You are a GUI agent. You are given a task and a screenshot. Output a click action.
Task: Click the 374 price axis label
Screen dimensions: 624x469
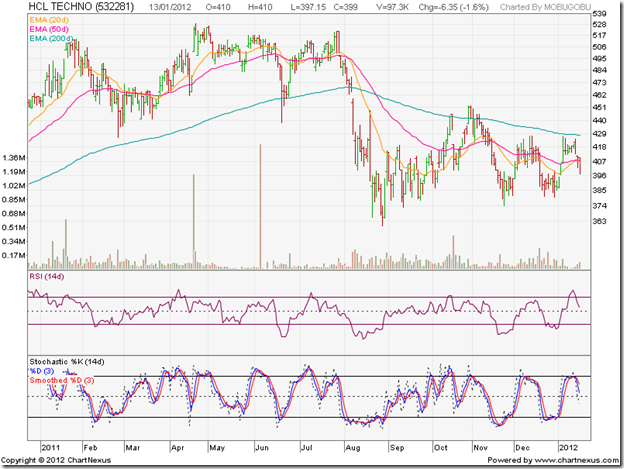pos(599,206)
